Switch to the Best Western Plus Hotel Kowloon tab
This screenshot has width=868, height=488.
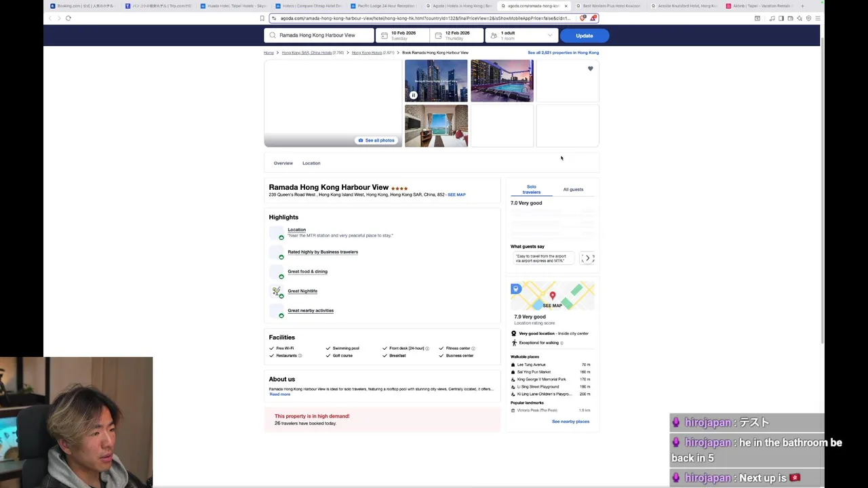point(610,6)
